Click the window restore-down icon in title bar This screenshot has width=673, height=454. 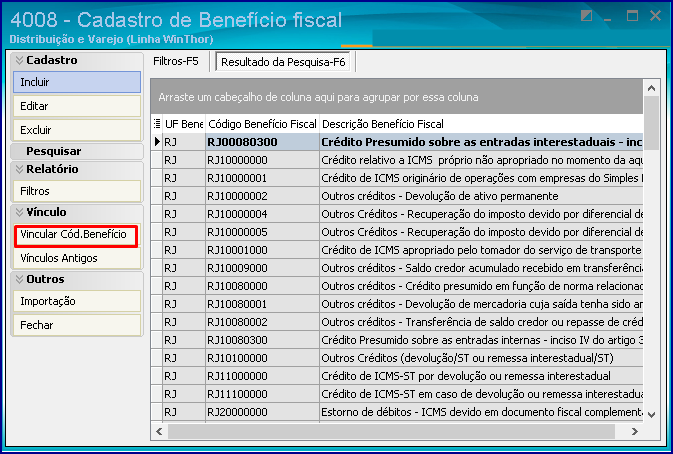(x=586, y=16)
